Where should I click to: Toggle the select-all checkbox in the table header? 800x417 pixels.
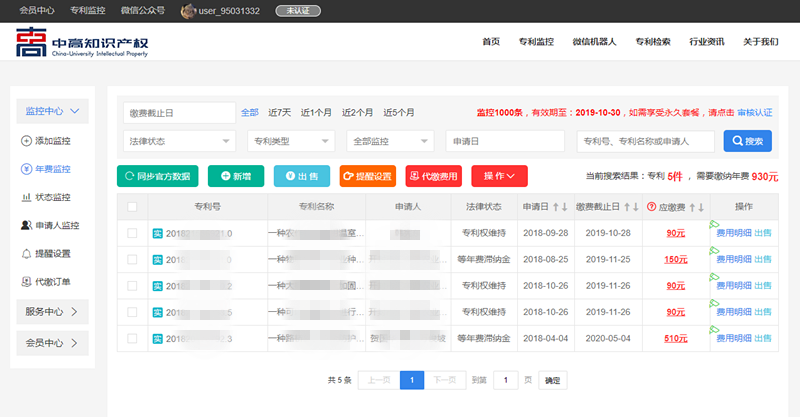(132, 207)
